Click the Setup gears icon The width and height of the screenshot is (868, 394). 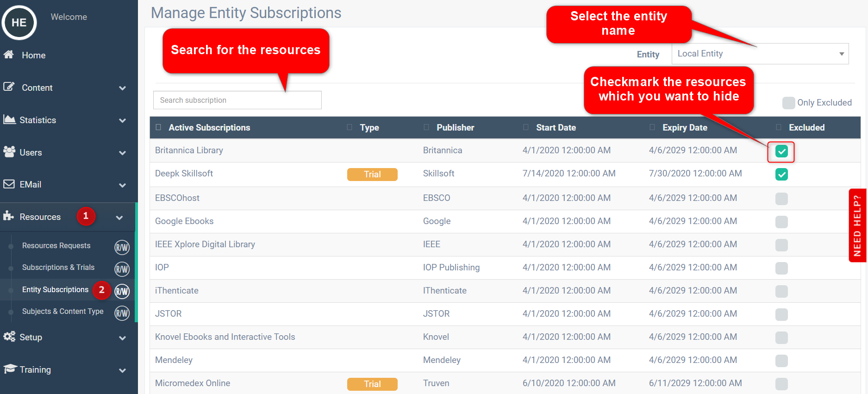pyautogui.click(x=9, y=337)
